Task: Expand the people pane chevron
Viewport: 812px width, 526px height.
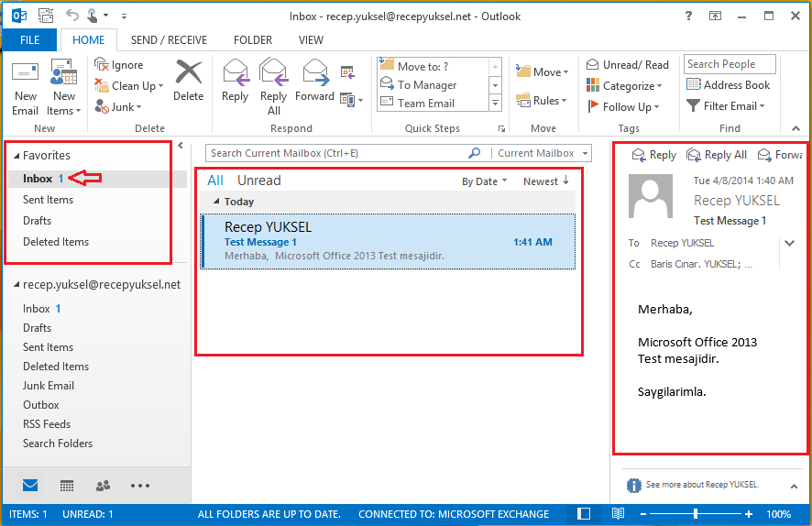Action: (x=794, y=486)
